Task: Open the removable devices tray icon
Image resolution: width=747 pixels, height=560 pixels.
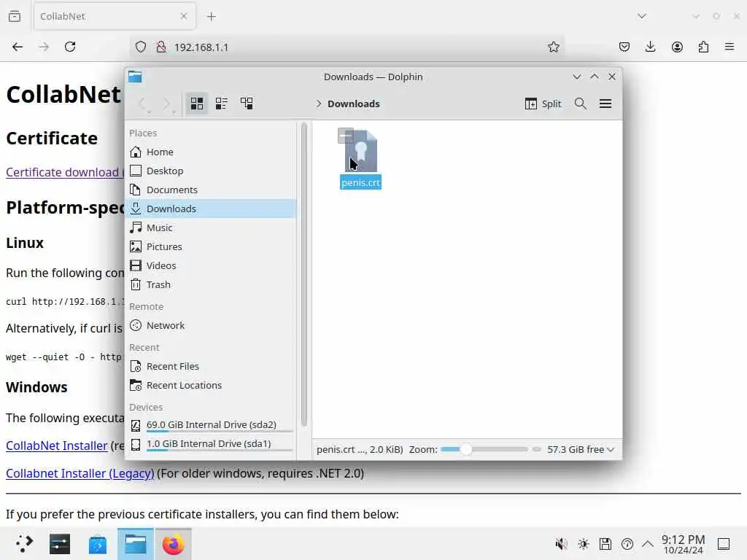Action: coord(605,544)
